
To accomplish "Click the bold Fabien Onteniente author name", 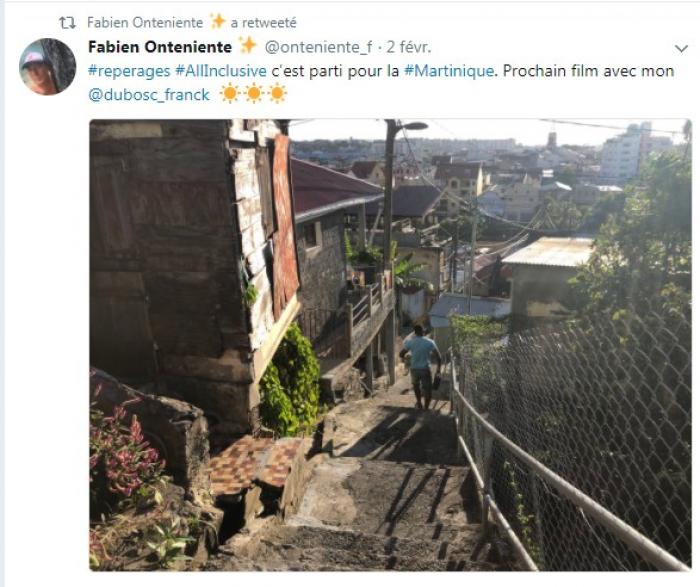I will 160,47.
